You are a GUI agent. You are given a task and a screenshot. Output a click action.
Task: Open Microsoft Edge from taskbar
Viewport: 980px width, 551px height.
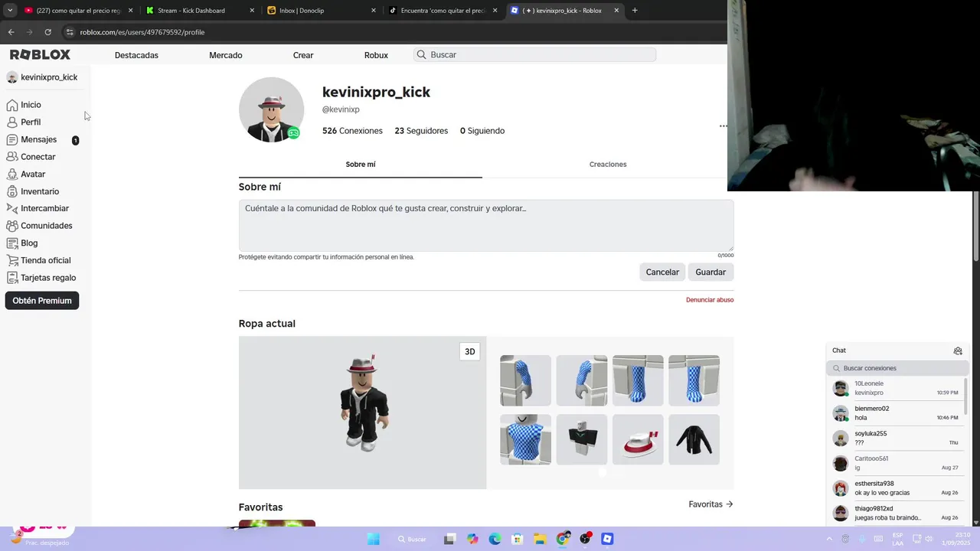click(495, 539)
